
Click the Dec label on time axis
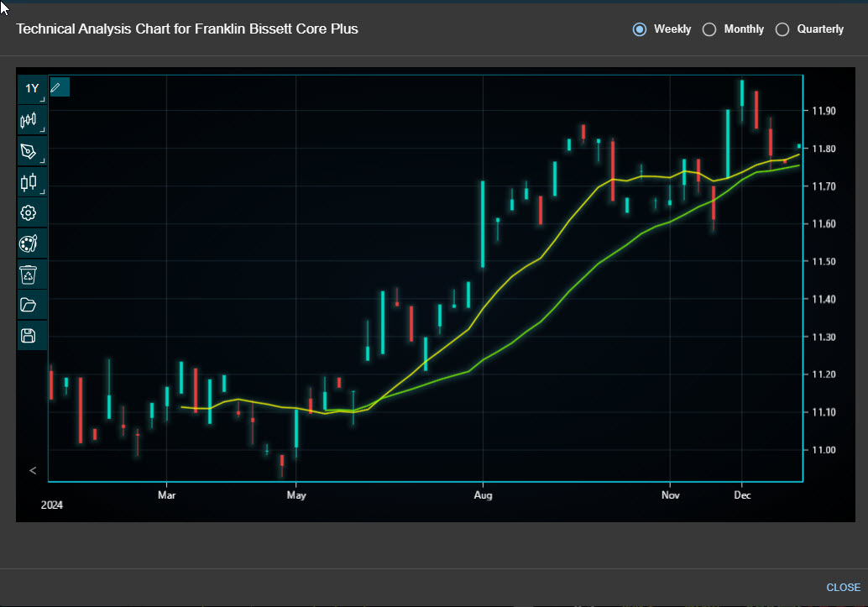[741, 495]
